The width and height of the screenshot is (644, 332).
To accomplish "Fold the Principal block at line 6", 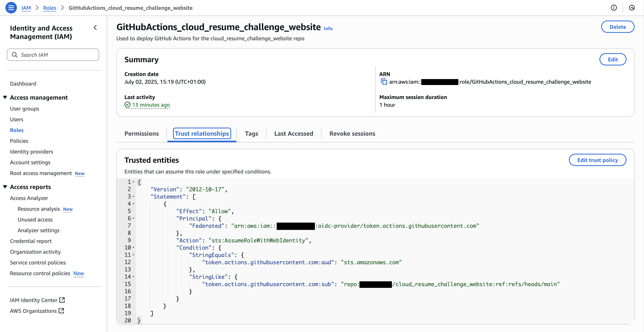I will [x=133, y=218].
